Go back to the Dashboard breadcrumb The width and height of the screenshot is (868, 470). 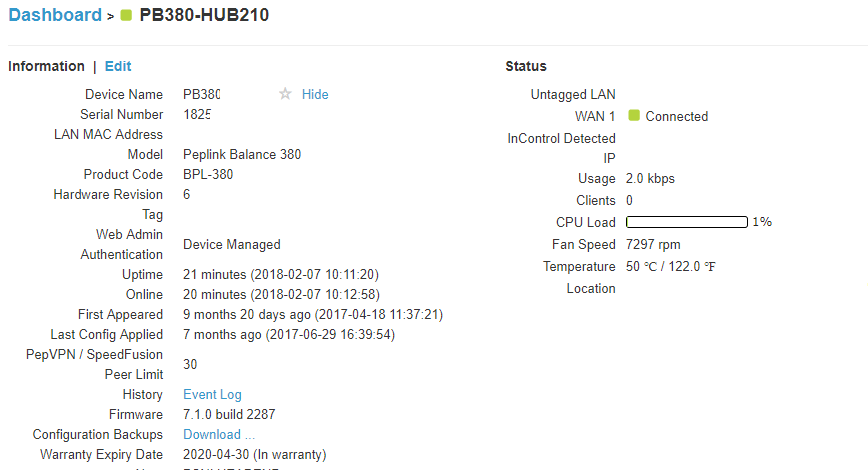tap(55, 15)
